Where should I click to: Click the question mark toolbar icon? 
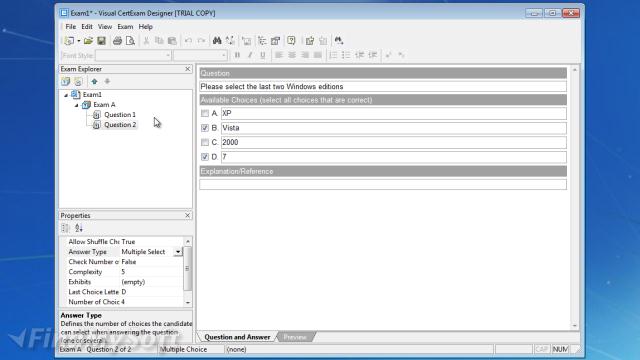pos(291,40)
